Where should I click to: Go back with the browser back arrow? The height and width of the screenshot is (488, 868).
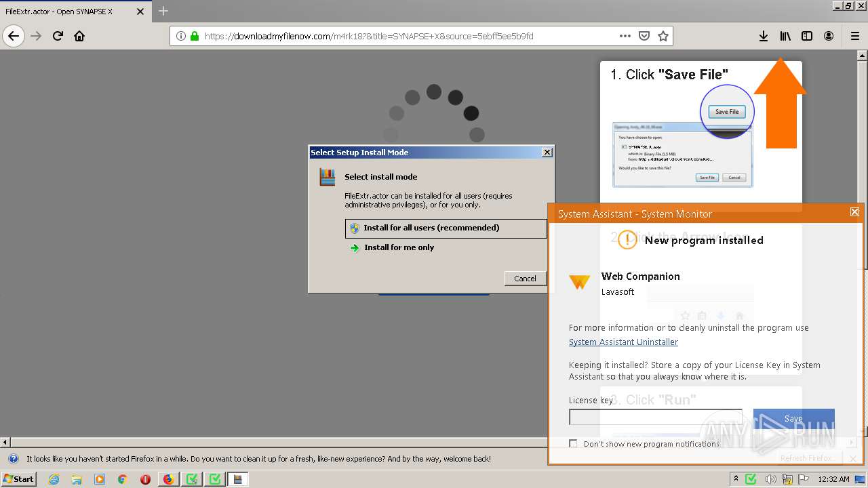pos(14,36)
